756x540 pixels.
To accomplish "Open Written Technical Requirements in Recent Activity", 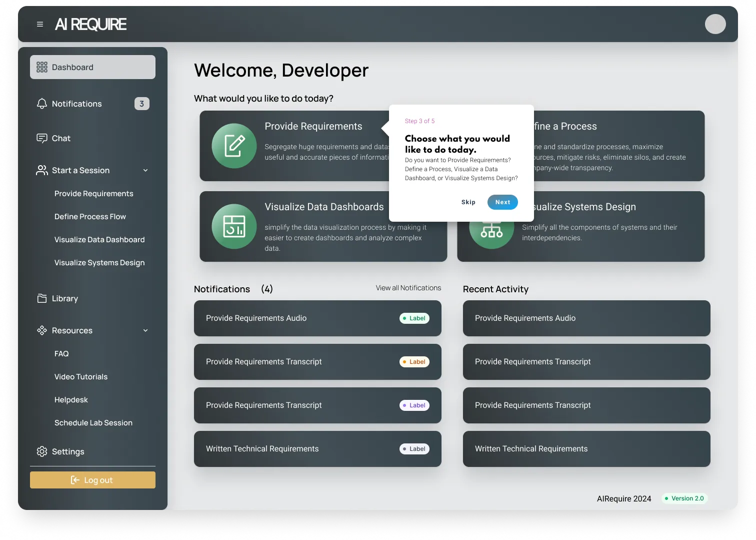I will (x=586, y=449).
